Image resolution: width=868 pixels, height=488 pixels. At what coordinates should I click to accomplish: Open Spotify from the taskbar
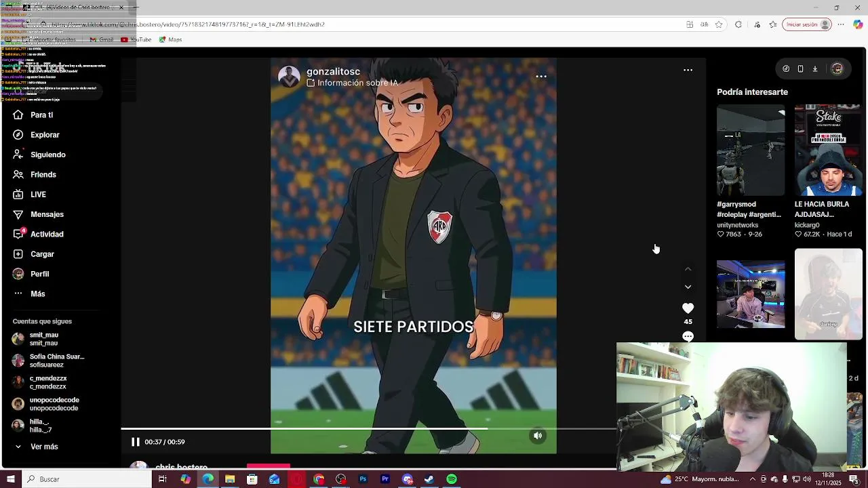[452, 479]
